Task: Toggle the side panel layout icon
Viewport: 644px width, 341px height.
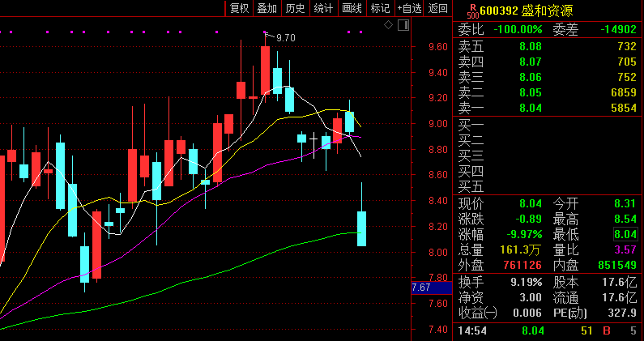Action: pyautogui.click(x=403, y=25)
